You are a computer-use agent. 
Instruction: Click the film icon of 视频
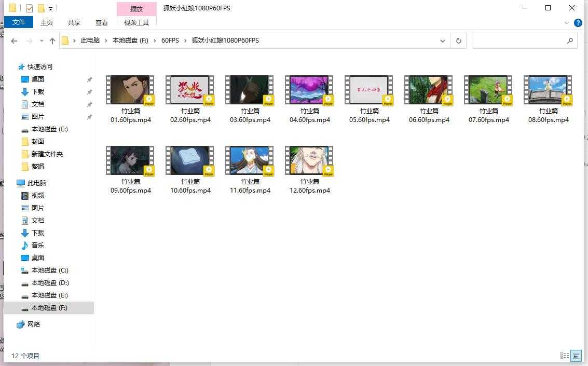(x=25, y=195)
